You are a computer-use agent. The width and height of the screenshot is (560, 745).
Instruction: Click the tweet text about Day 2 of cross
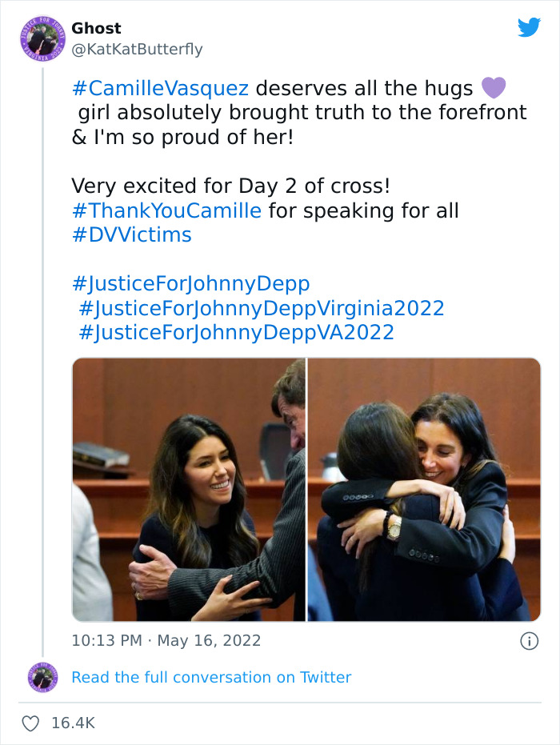pos(230,186)
